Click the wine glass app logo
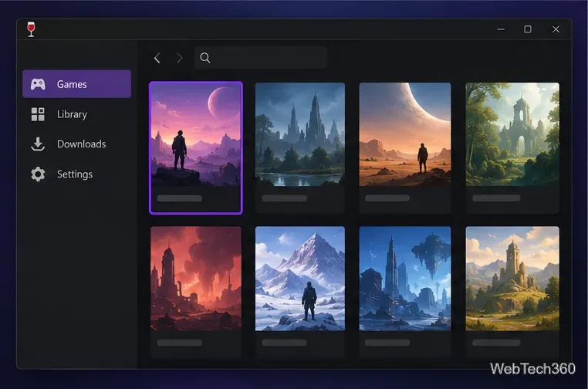The image size is (588, 389). (x=31, y=29)
